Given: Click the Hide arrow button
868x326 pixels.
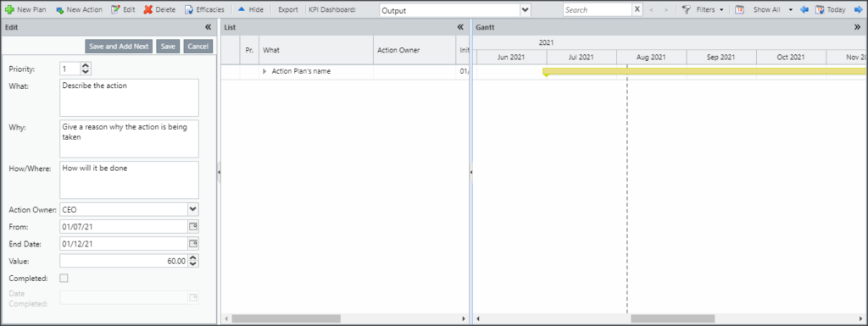Looking at the screenshot, I should [x=251, y=9].
